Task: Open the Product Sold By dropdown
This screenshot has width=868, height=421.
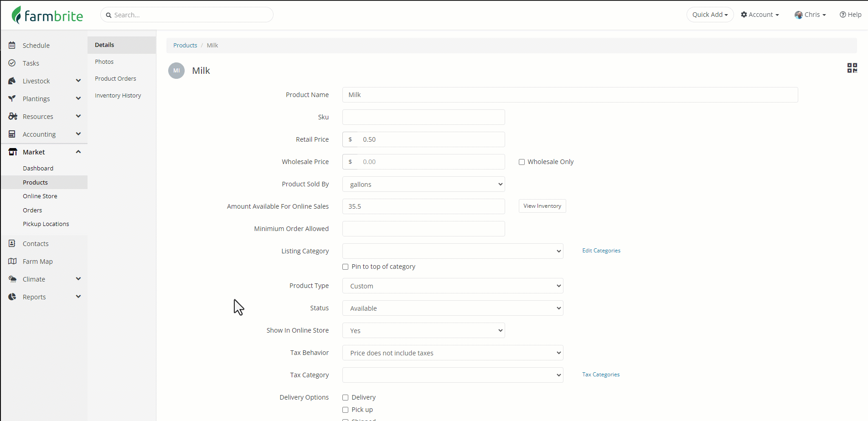Action: click(x=424, y=185)
